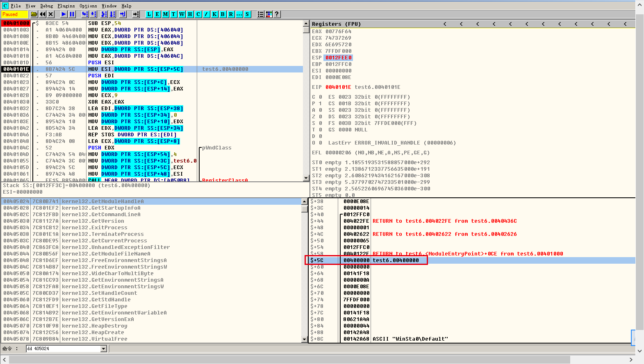This screenshot has height=364, width=644.
Task: Click disassembly pane scrollbar up arrow
Action: (x=306, y=23)
